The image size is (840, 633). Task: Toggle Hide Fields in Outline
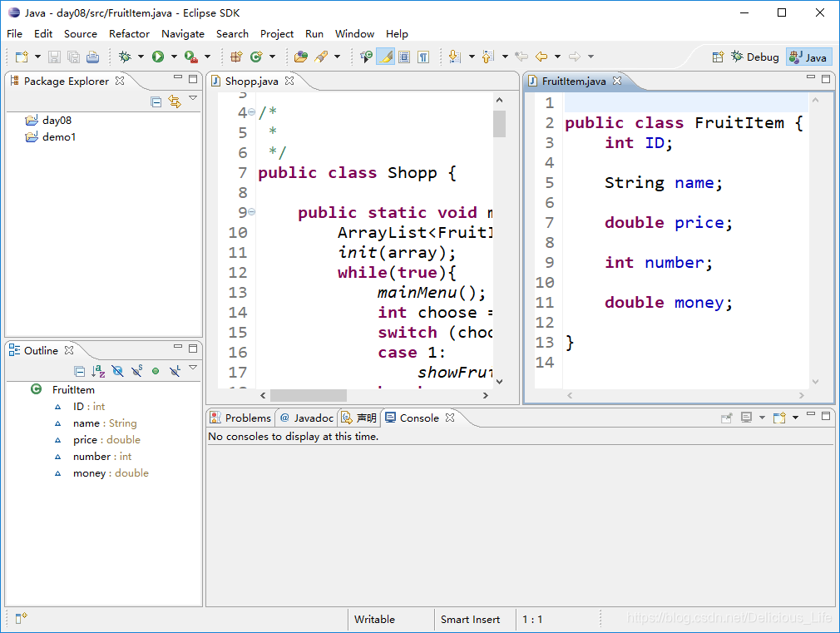tap(117, 371)
